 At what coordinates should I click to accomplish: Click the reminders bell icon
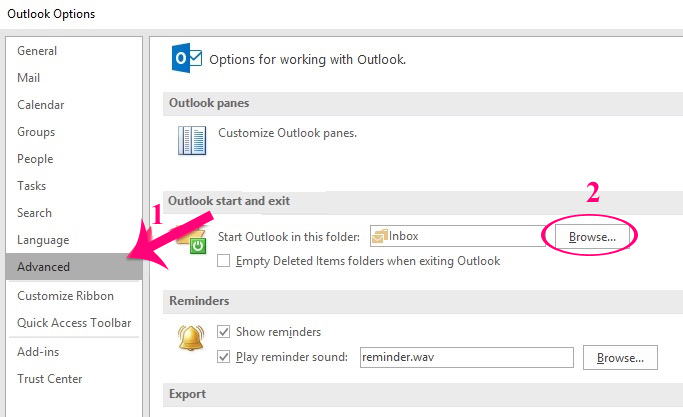[x=191, y=339]
